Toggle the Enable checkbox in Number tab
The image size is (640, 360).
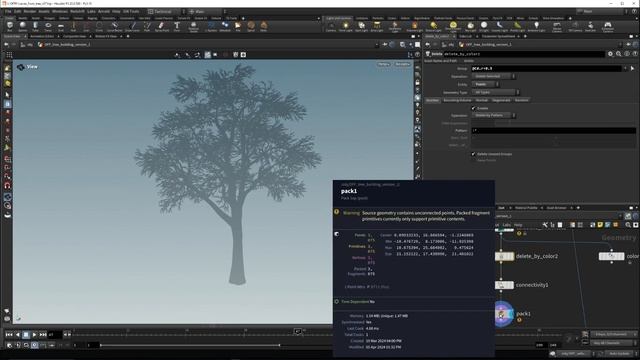coord(473,108)
